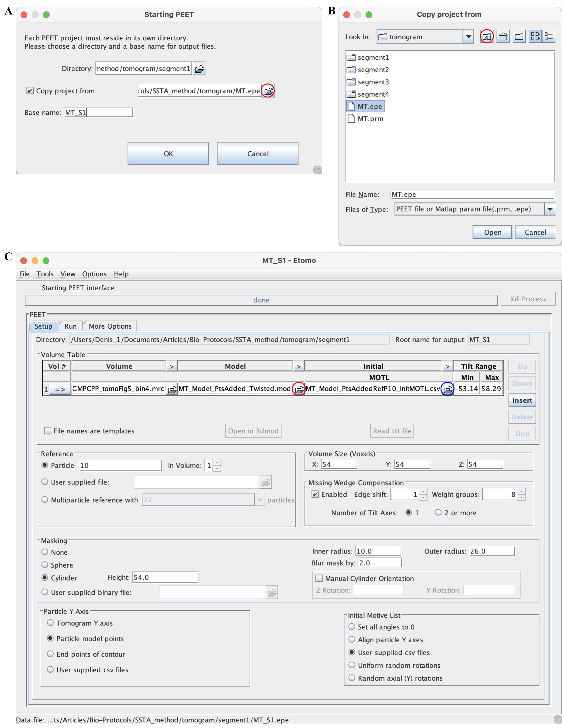Click the Copy project from browse icon
Screen dimensions: 562x728
(268, 91)
